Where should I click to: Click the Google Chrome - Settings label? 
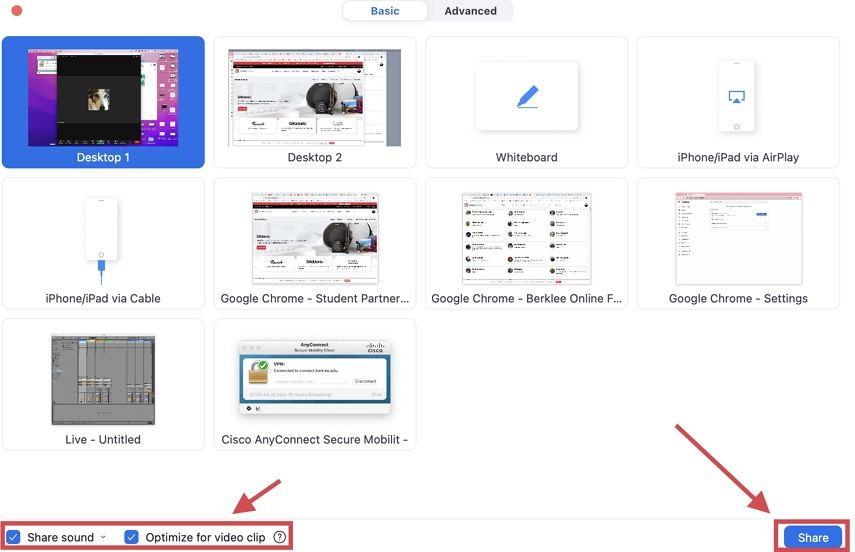tap(738, 299)
